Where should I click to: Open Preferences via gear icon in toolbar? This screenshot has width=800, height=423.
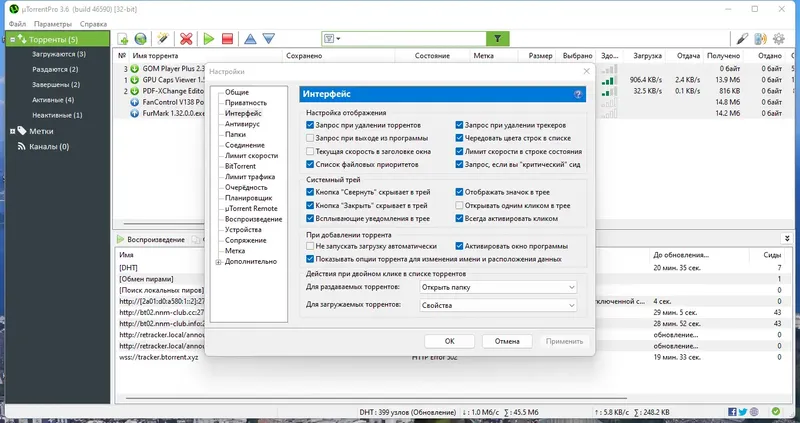click(779, 39)
